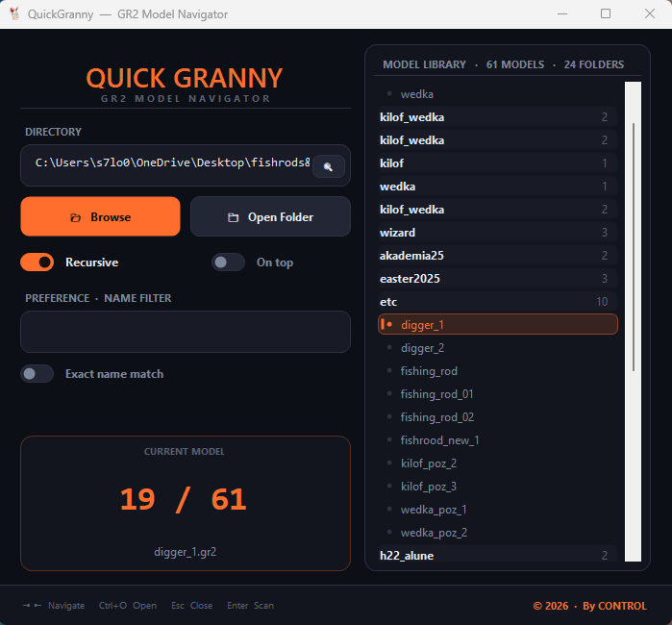Click into the name filter text box
672x625 pixels.
(x=186, y=332)
